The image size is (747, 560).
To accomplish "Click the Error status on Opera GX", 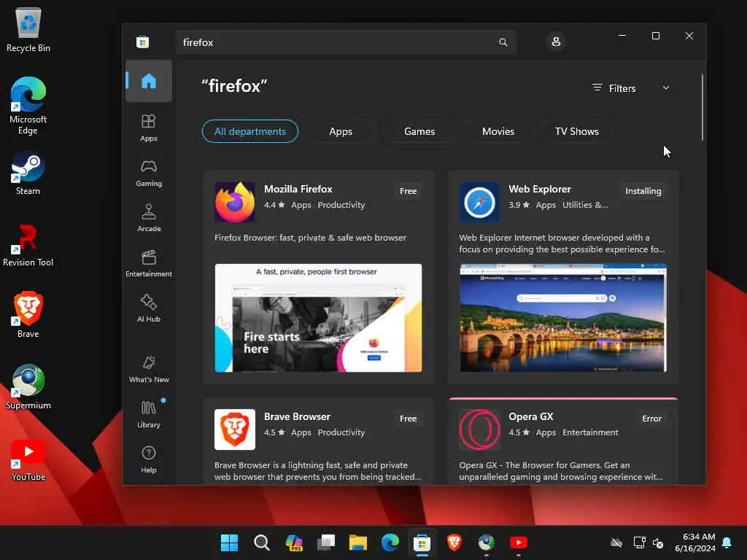I will [x=651, y=419].
